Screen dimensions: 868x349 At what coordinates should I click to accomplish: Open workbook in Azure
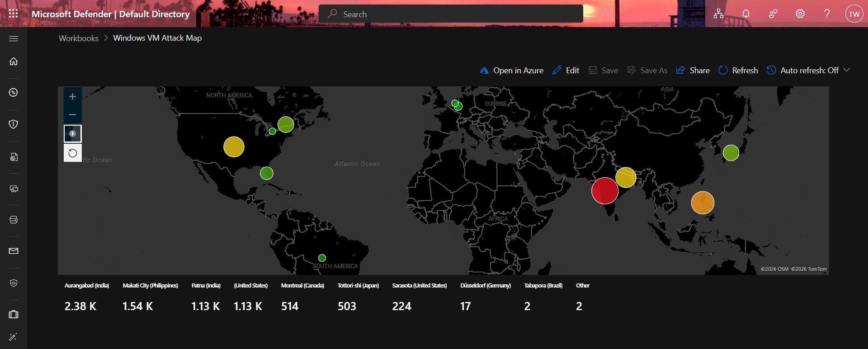point(512,71)
